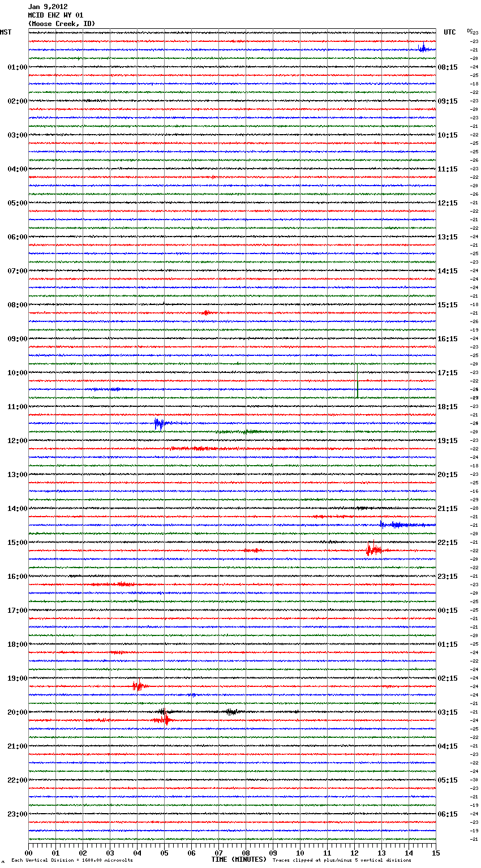Click the 13:15 UTC time label
This screenshot has height=868, width=481.
coord(448,237)
